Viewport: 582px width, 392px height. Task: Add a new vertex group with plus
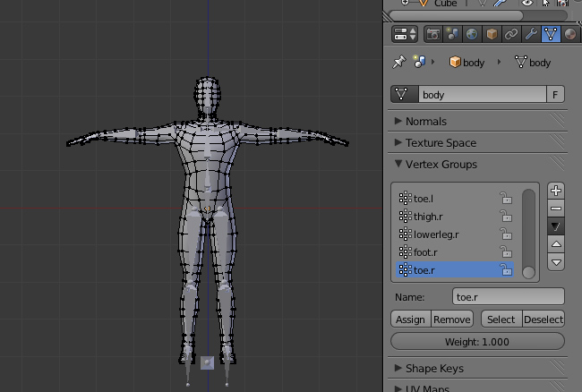point(556,191)
